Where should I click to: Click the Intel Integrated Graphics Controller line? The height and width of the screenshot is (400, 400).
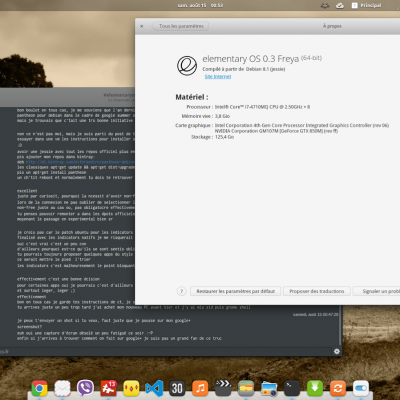pos(302,125)
